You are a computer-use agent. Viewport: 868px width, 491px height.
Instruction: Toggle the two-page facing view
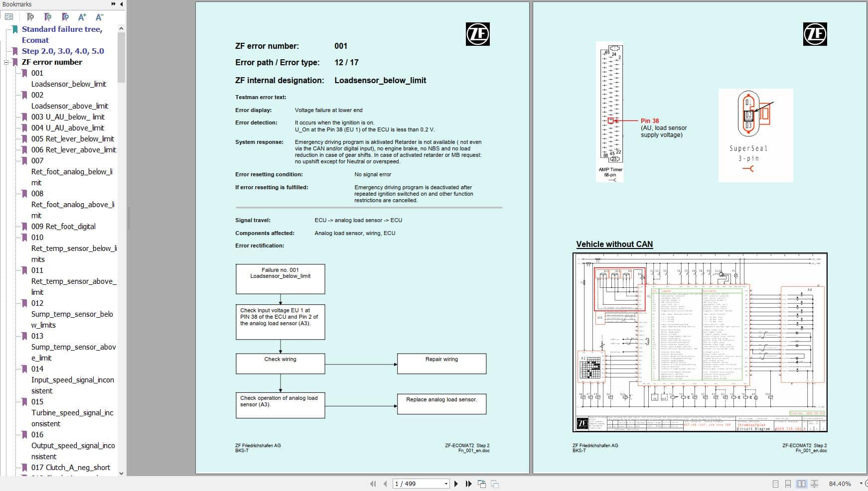[801, 484]
